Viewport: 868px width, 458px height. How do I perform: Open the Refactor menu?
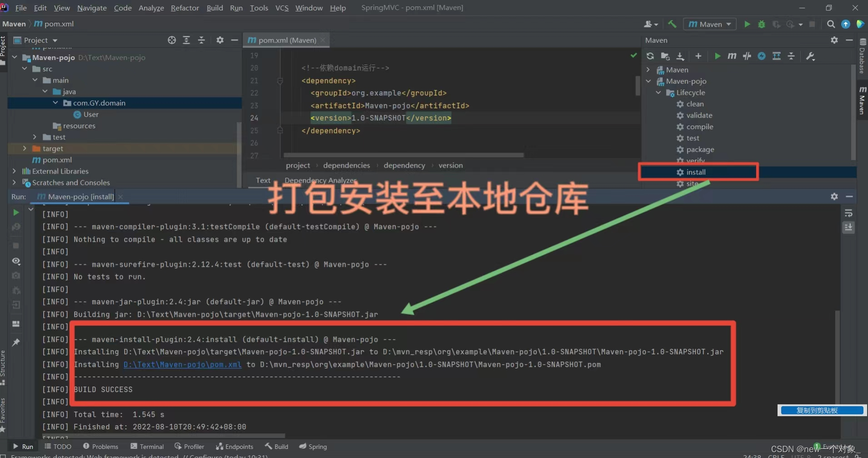coord(185,8)
